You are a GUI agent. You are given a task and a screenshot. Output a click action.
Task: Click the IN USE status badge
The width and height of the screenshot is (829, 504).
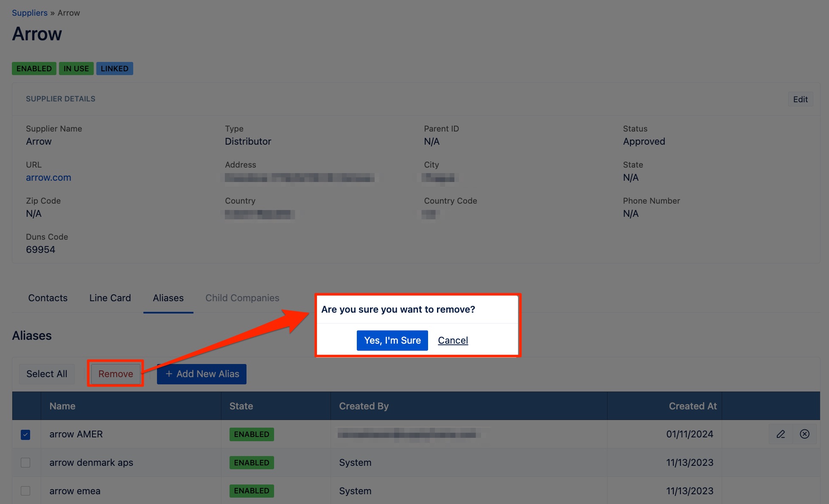[76, 68]
